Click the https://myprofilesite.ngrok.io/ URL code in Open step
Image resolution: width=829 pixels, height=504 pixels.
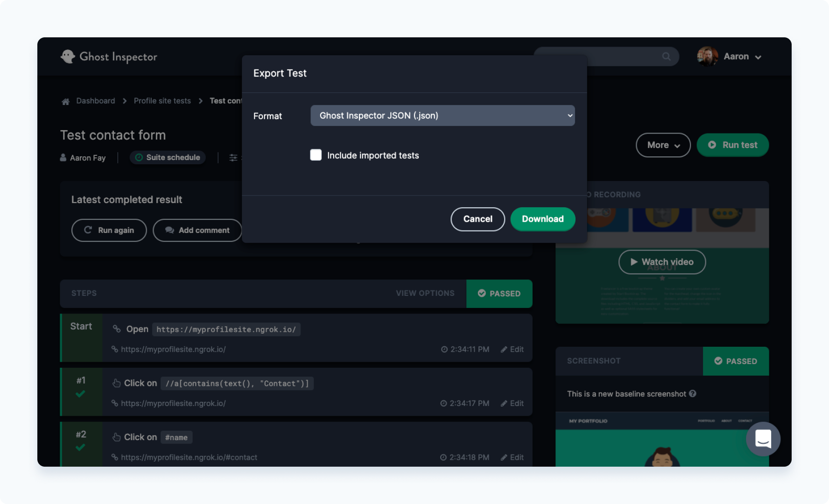pos(226,329)
